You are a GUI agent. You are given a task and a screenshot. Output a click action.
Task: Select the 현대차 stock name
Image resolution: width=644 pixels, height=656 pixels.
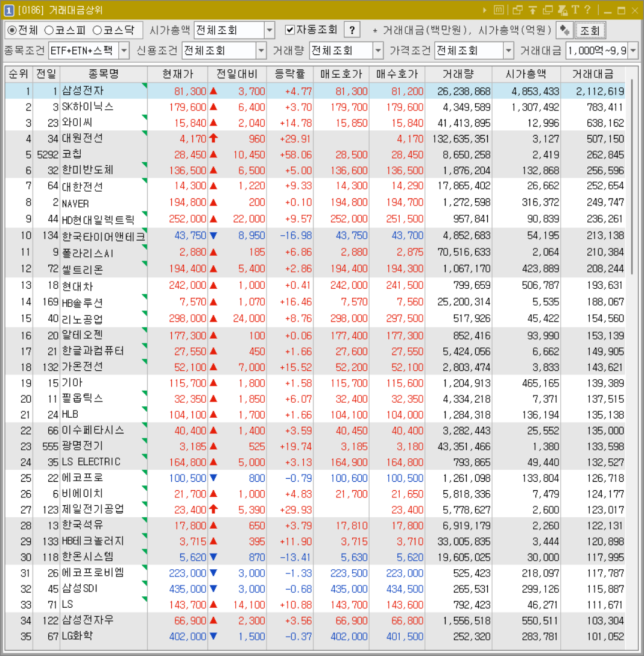point(77,286)
